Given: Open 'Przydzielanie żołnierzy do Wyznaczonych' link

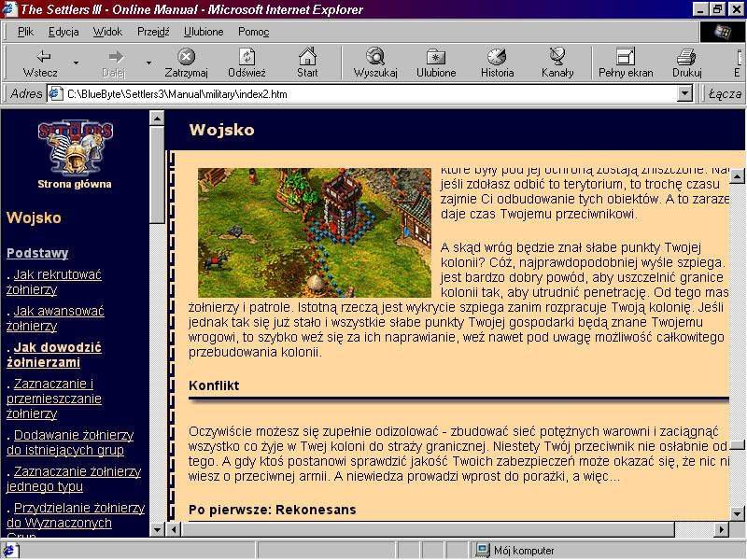Looking at the screenshot, I should click(x=76, y=515).
